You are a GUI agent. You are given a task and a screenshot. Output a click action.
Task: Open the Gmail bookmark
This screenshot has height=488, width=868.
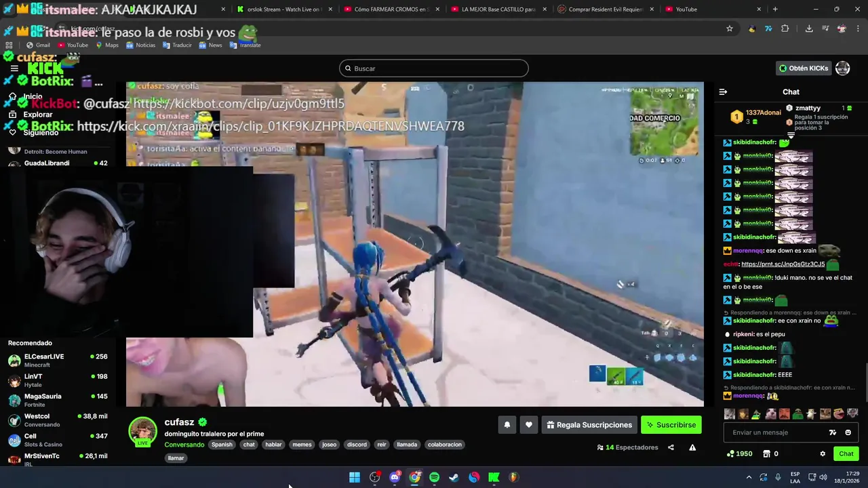click(x=38, y=45)
